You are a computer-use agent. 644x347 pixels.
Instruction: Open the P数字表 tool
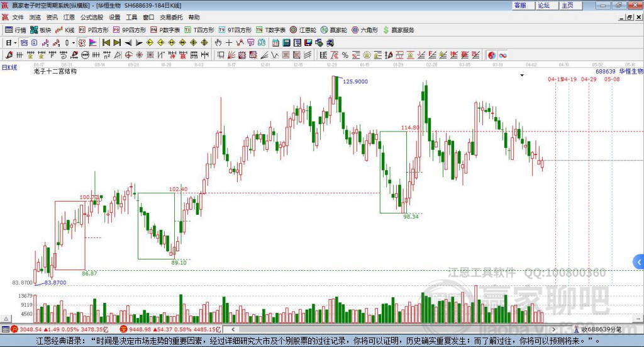click(165, 30)
